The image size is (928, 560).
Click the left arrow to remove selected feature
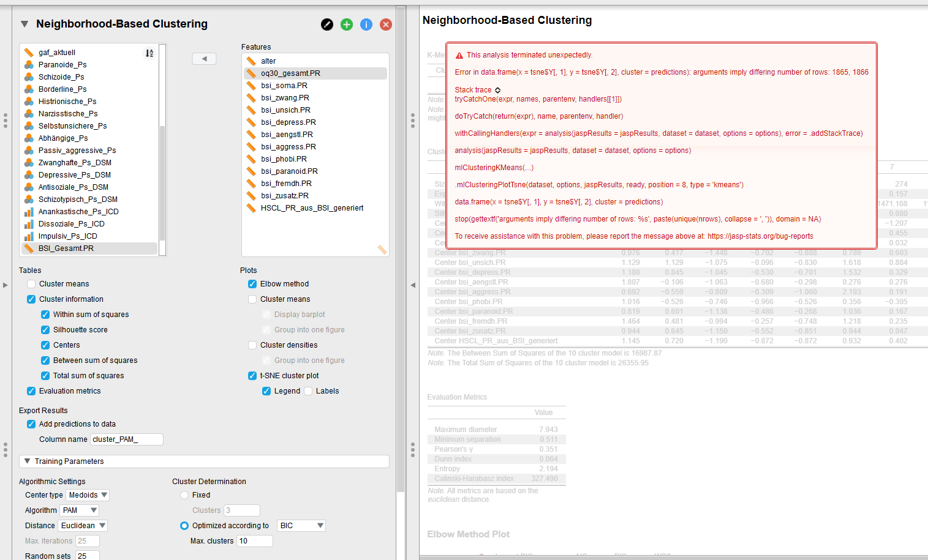pos(204,58)
